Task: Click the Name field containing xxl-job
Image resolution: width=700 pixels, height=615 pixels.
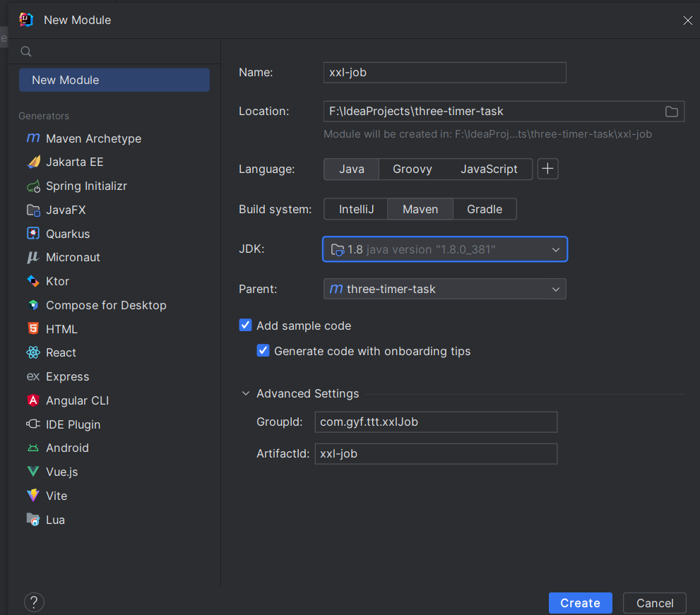Action: (x=444, y=72)
